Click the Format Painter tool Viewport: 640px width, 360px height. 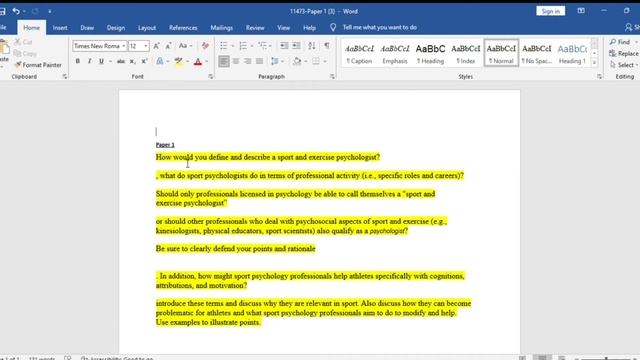38,65
